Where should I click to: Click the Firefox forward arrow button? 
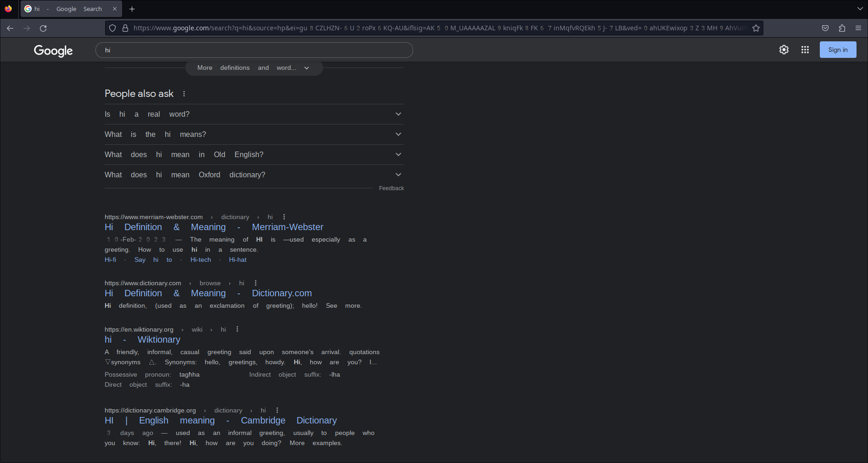tap(27, 28)
